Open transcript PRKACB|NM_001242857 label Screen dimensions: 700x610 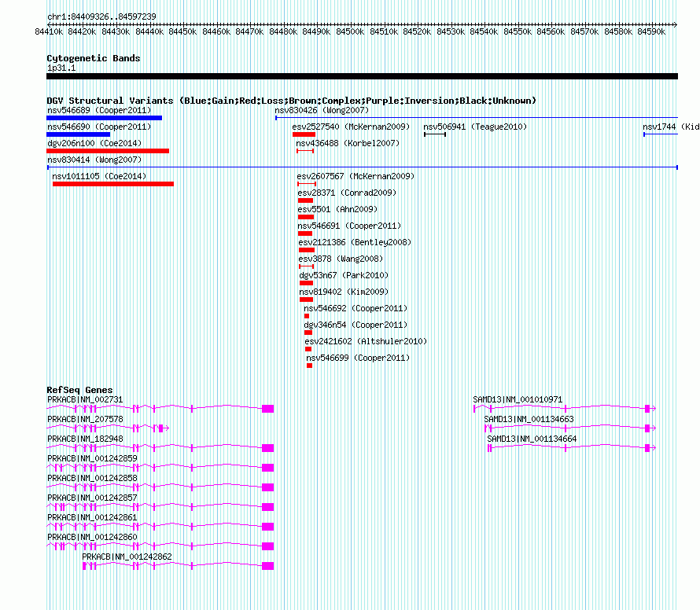(x=92, y=498)
